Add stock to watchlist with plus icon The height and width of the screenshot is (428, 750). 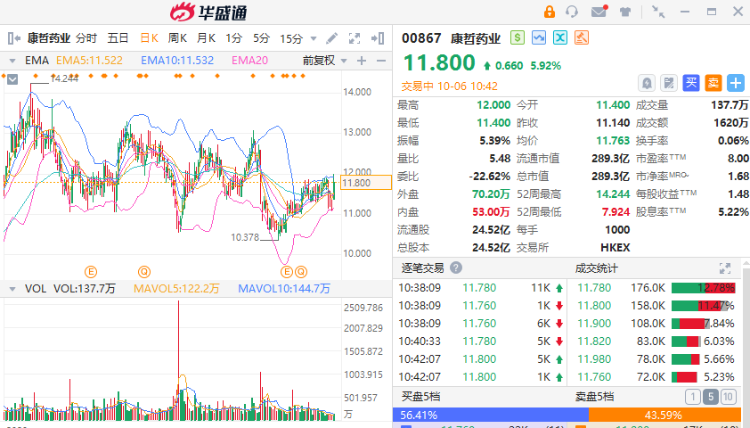click(736, 83)
